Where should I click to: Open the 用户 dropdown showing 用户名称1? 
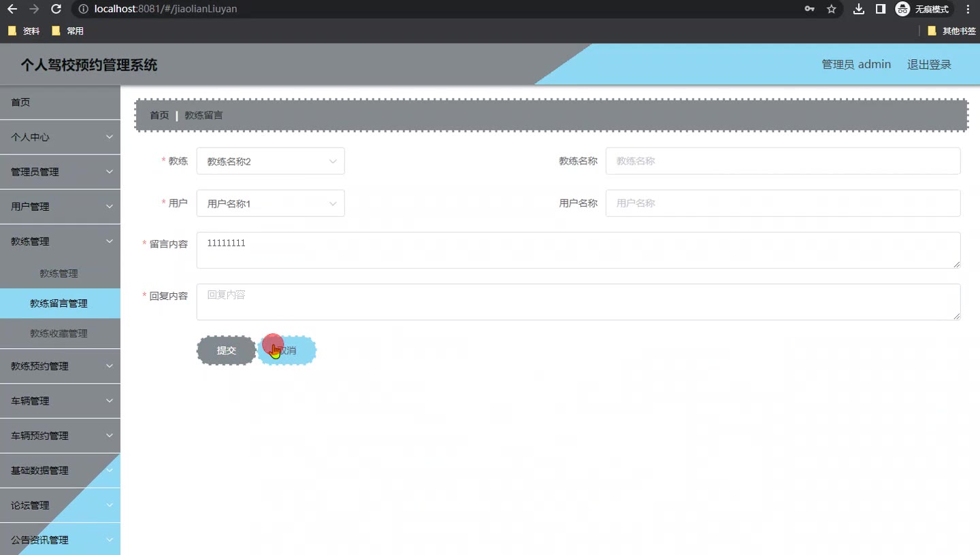[270, 203]
